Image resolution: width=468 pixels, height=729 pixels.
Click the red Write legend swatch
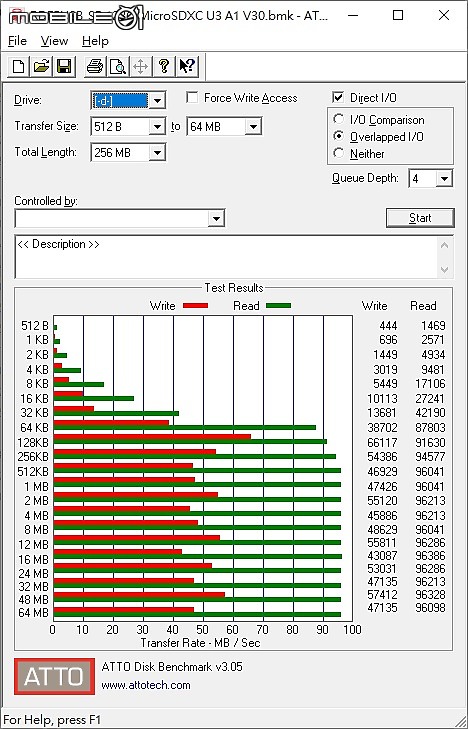(x=196, y=306)
